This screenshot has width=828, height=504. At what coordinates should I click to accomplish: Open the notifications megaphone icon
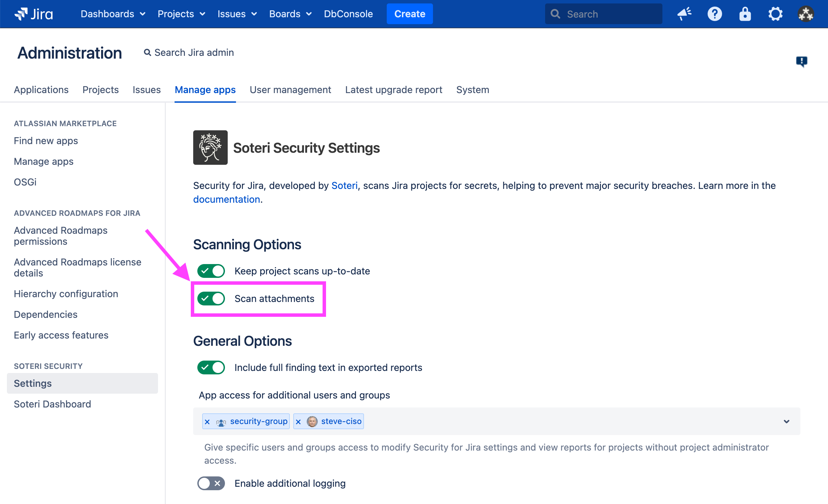(x=684, y=14)
